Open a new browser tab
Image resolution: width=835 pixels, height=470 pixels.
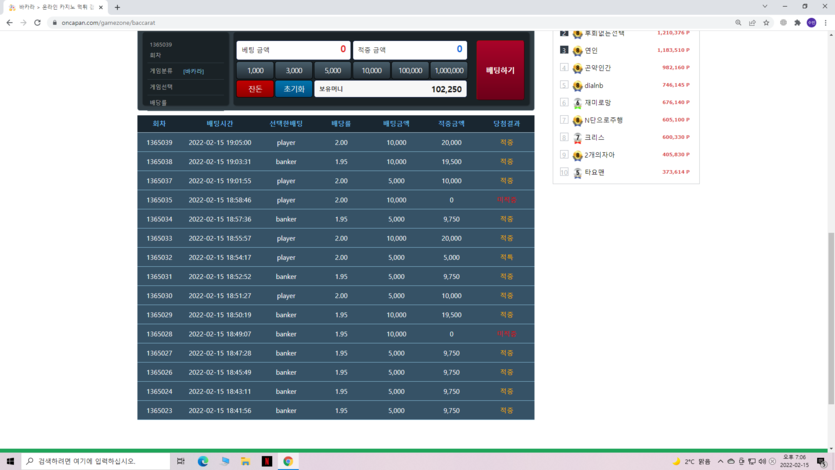click(x=117, y=7)
